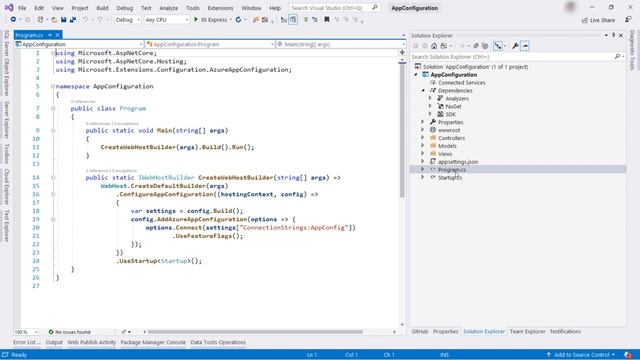Comment out the selected lines via toolbar icon
Image resolution: width=640 pixels, height=360 pixels.
(x=305, y=20)
